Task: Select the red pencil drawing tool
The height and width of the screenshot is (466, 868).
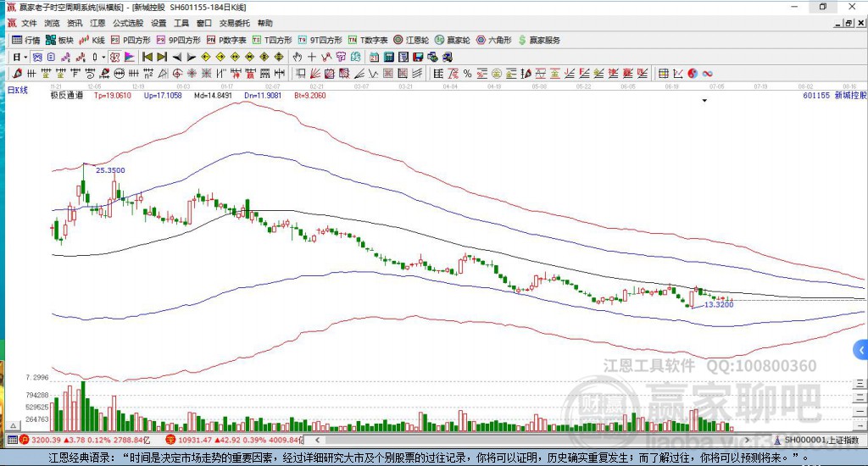Action: (x=17, y=73)
